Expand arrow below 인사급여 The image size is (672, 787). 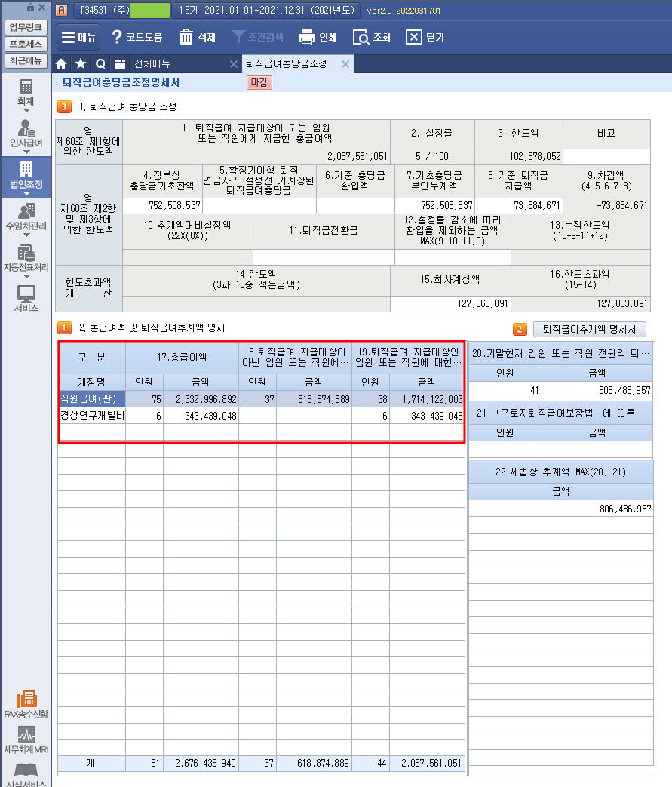point(26,152)
